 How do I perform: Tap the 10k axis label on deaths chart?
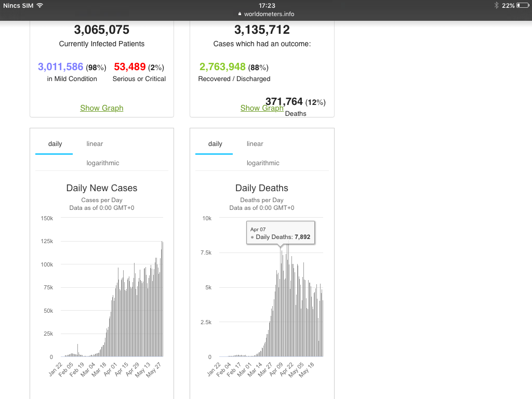(x=207, y=218)
